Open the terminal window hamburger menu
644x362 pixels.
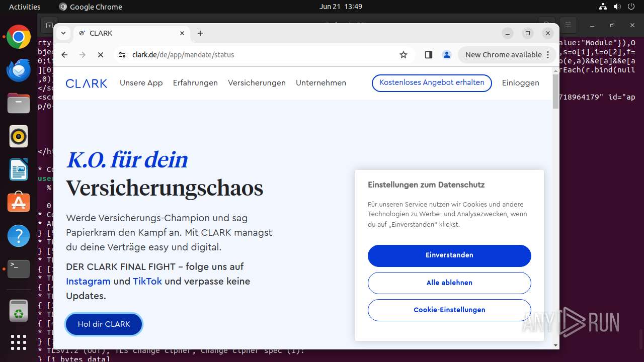(x=568, y=24)
